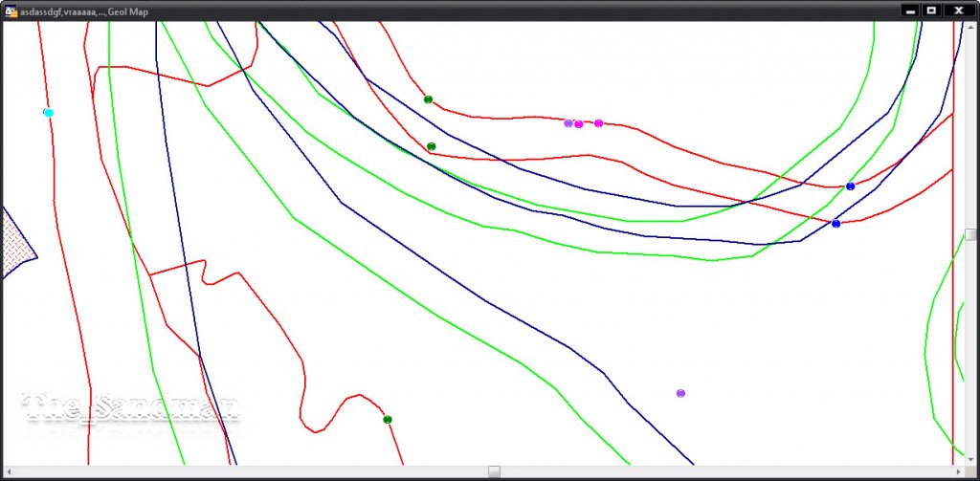
Task: Click the left magenta marker beside the purple one
Action: [579, 124]
